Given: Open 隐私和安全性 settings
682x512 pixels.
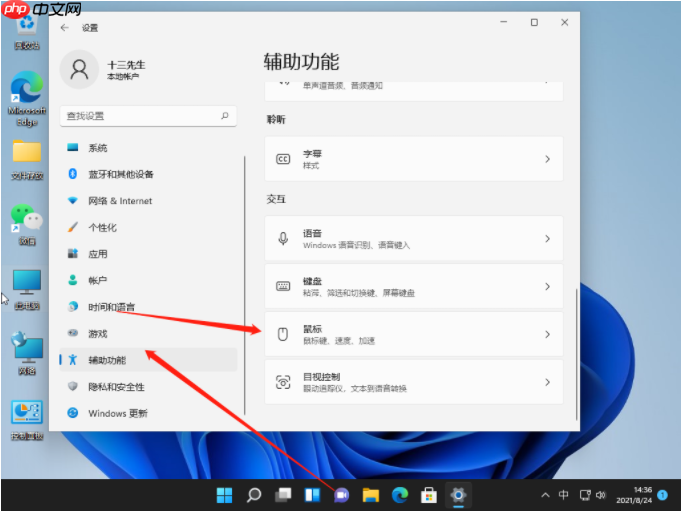Looking at the screenshot, I should click(x=148, y=386).
